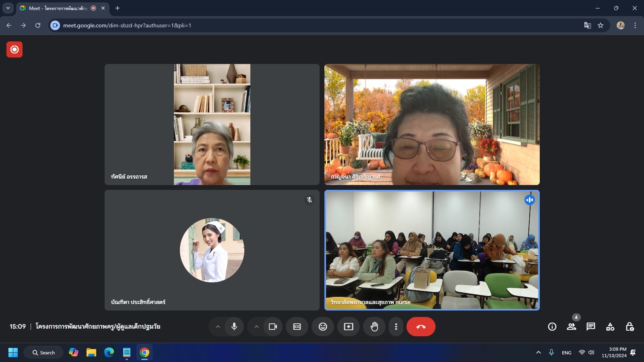Open File Explorer from the taskbar
The image size is (644, 362).
(91, 353)
